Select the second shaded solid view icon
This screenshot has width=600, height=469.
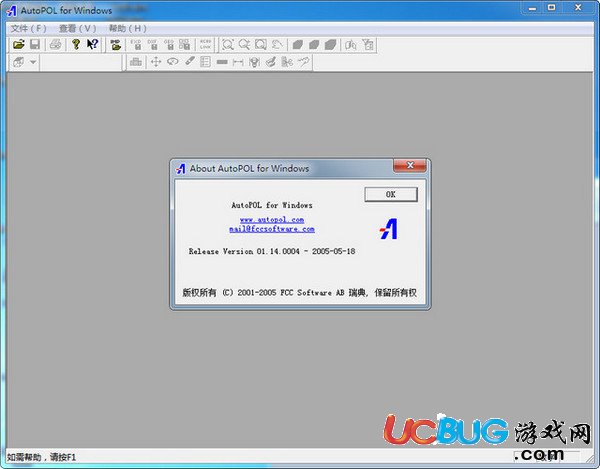click(314, 45)
